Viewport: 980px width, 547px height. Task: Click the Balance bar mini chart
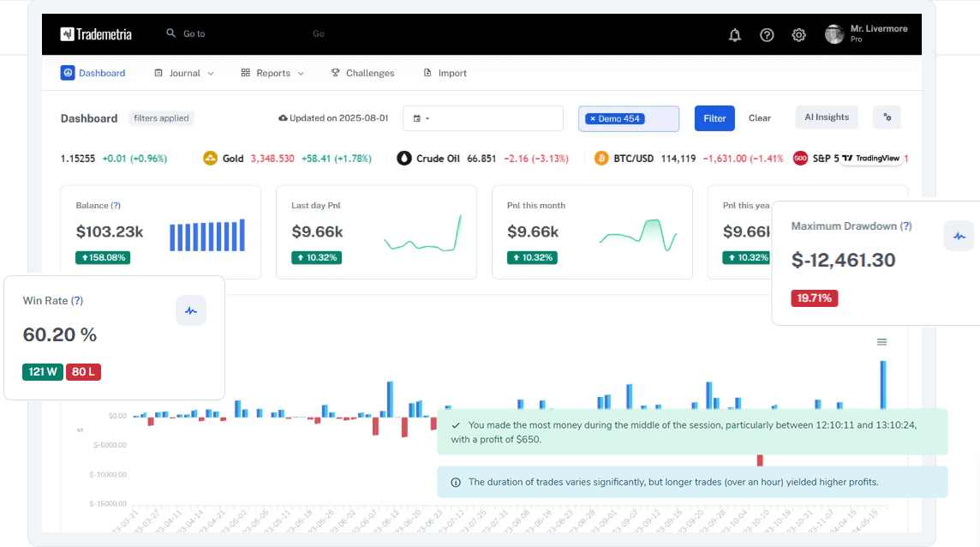point(206,235)
